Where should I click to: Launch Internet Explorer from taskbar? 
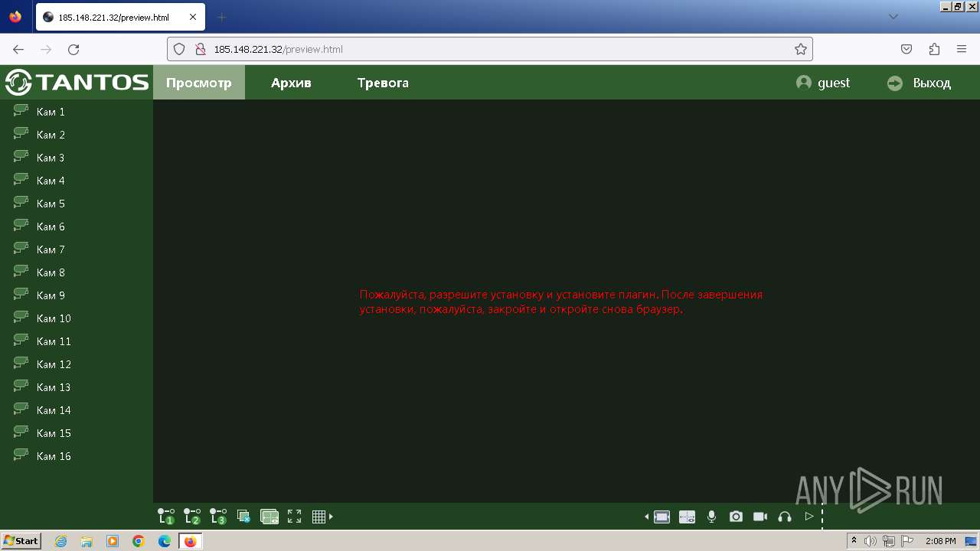click(x=60, y=541)
